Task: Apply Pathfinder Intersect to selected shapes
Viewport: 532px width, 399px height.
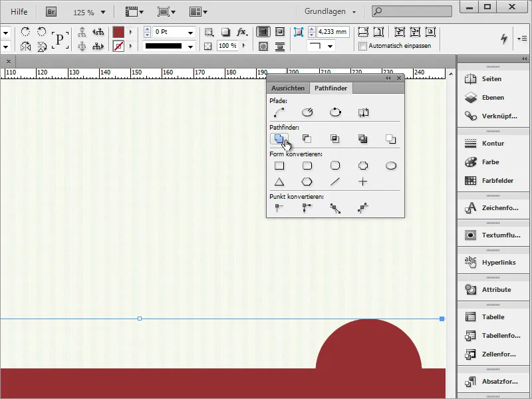Action: [335, 138]
